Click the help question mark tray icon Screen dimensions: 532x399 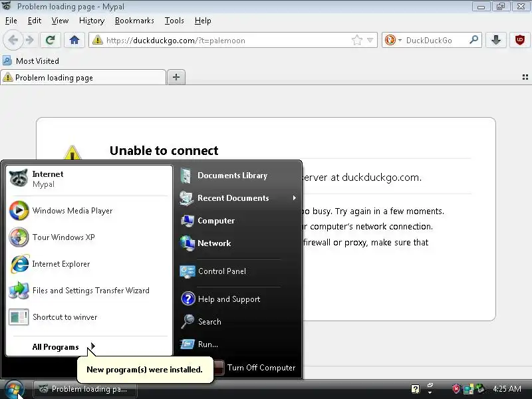click(x=415, y=389)
